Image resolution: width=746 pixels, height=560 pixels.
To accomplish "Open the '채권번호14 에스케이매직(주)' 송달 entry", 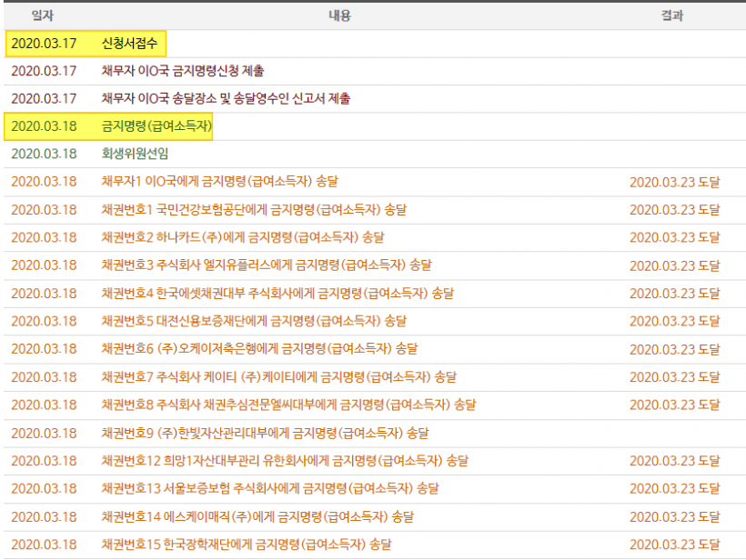I will tap(257, 516).
